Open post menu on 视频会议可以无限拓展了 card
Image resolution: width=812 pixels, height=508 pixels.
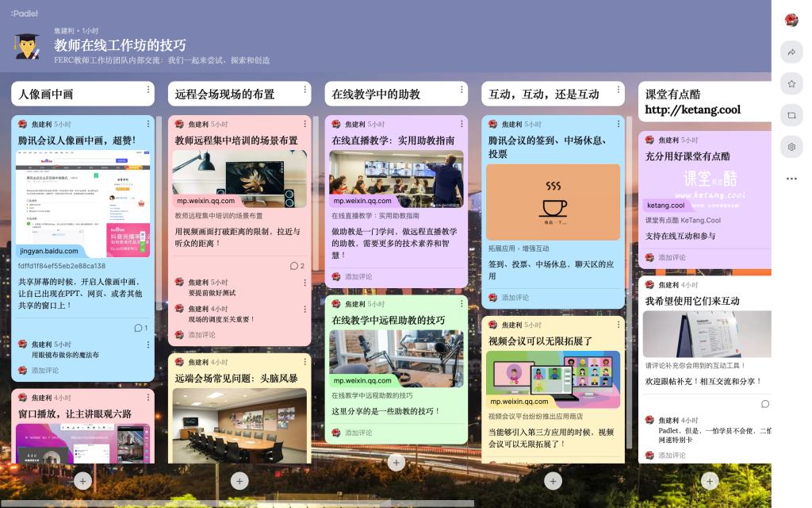pos(619,325)
